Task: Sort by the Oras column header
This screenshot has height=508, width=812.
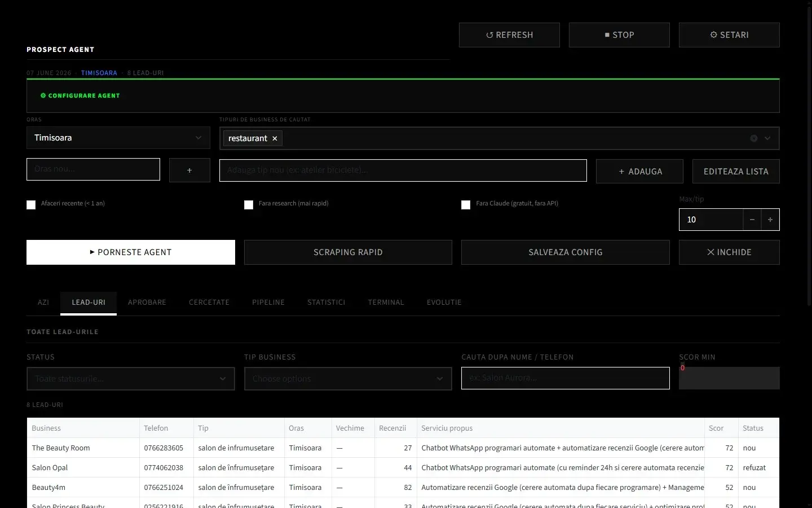Action: pyautogui.click(x=308, y=428)
